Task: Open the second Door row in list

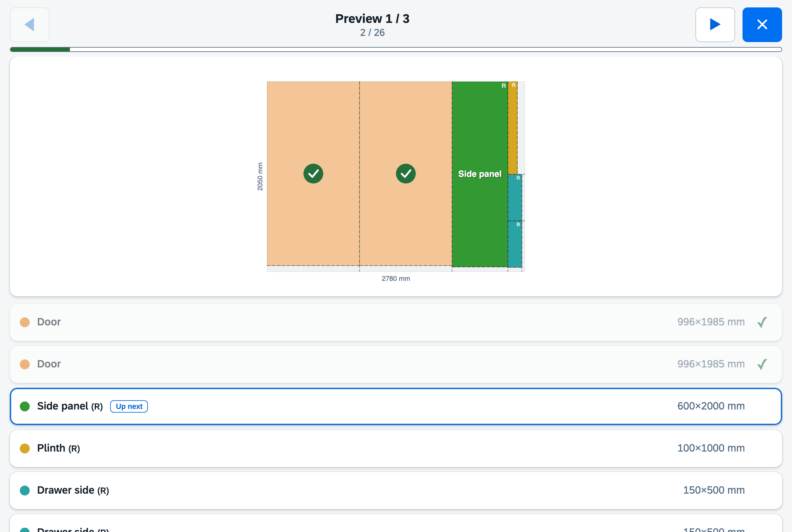Action: 396,364
